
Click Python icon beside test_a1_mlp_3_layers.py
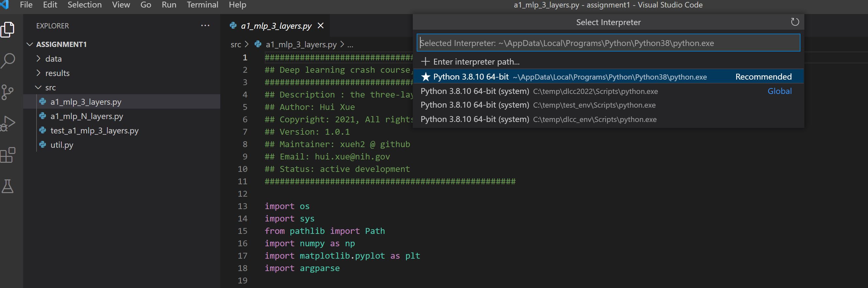(x=42, y=130)
